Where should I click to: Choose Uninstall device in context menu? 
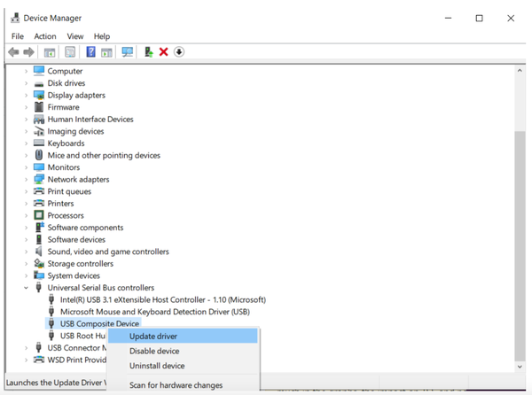coord(183,366)
